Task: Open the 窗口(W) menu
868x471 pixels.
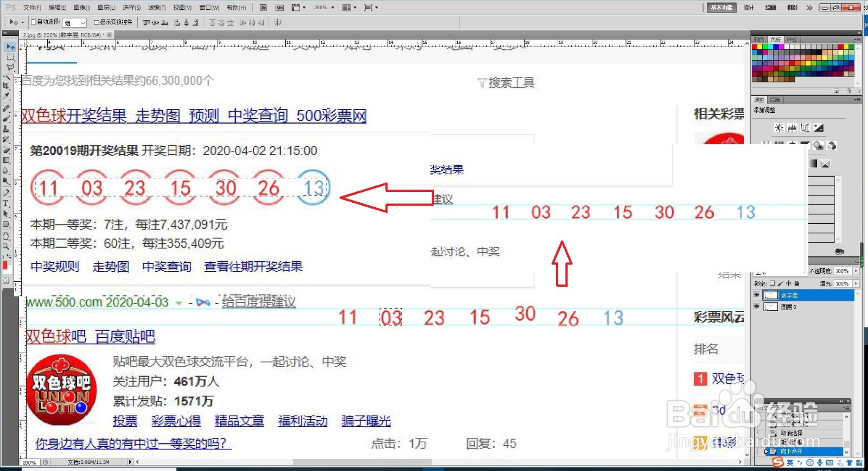Action: pos(209,8)
